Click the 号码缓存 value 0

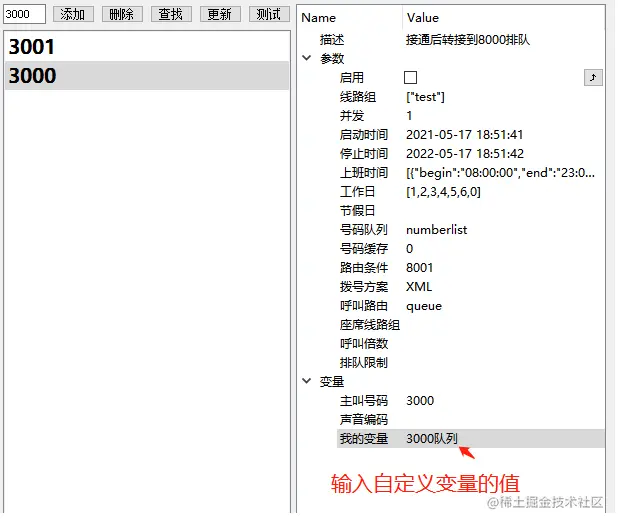click(x=410, y=249)
